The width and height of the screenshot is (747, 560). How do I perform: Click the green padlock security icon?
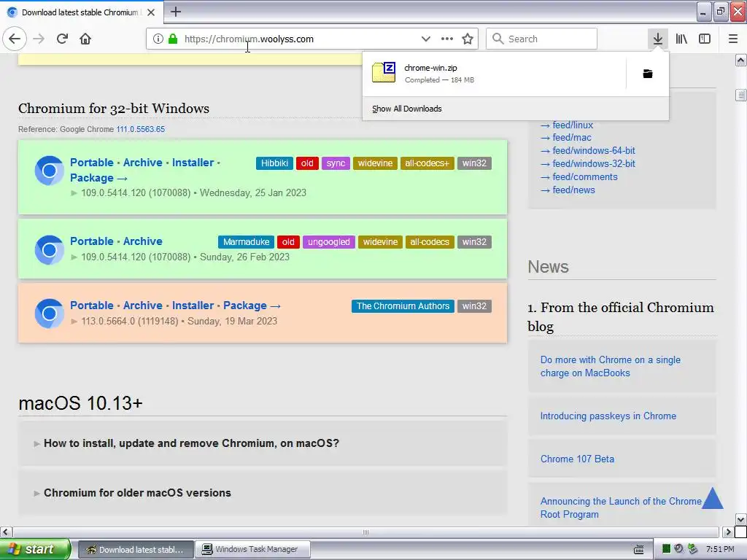[173, 39]
